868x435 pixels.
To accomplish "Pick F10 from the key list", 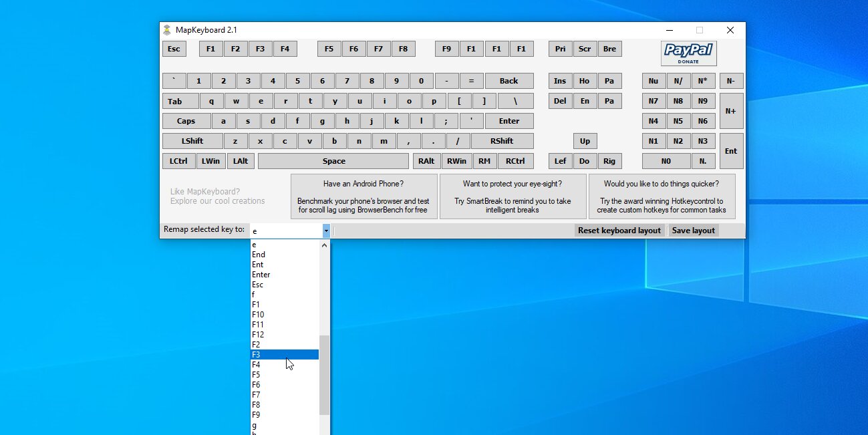I will coord(258,315).
